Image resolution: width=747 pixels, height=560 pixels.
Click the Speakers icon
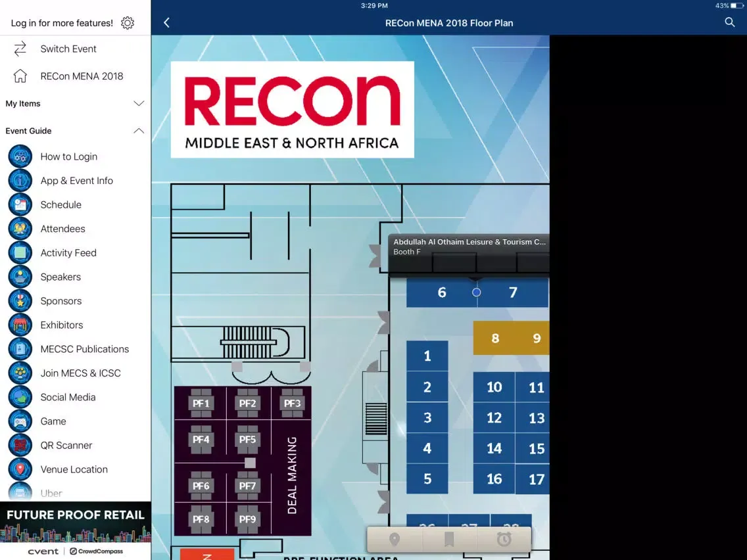(x=20, y=277)
